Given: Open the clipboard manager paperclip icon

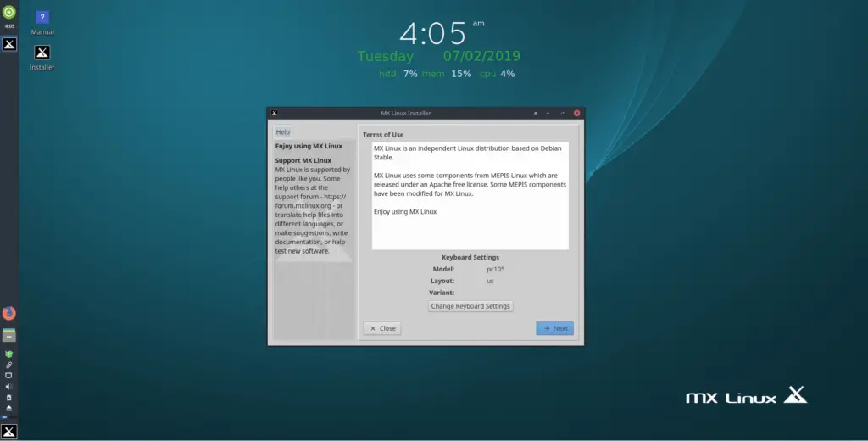Looking at the screenshot, I should (x=8, y=365).
